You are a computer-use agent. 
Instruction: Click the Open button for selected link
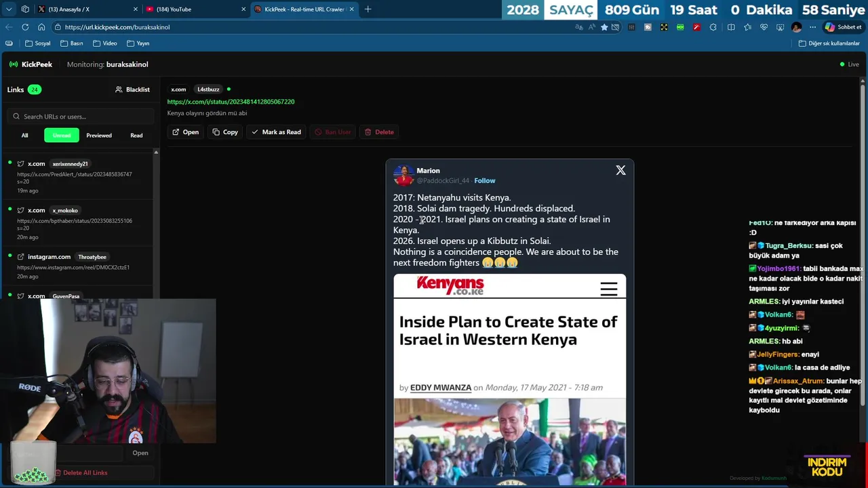pos(185,132)
